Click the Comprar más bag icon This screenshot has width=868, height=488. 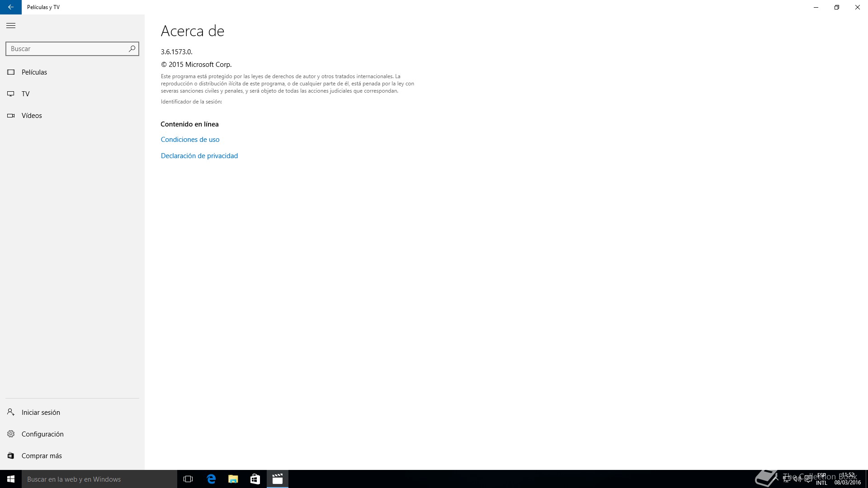(11, 455)
